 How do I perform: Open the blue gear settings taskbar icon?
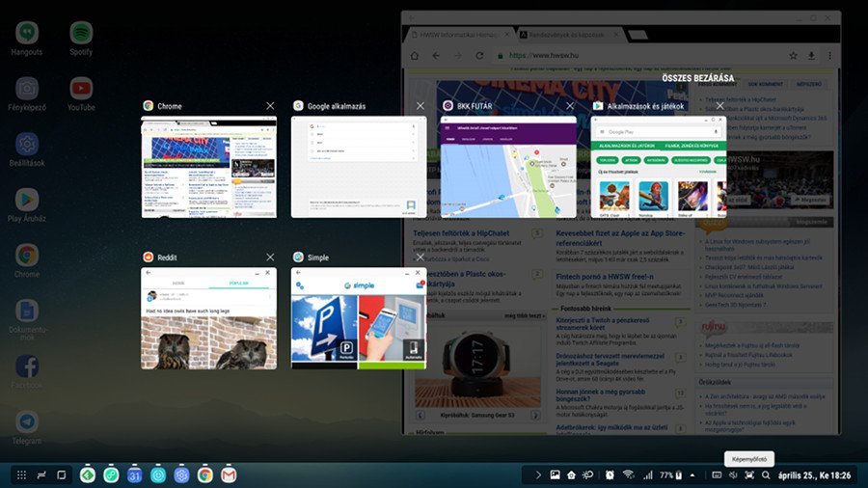(181, 474)
